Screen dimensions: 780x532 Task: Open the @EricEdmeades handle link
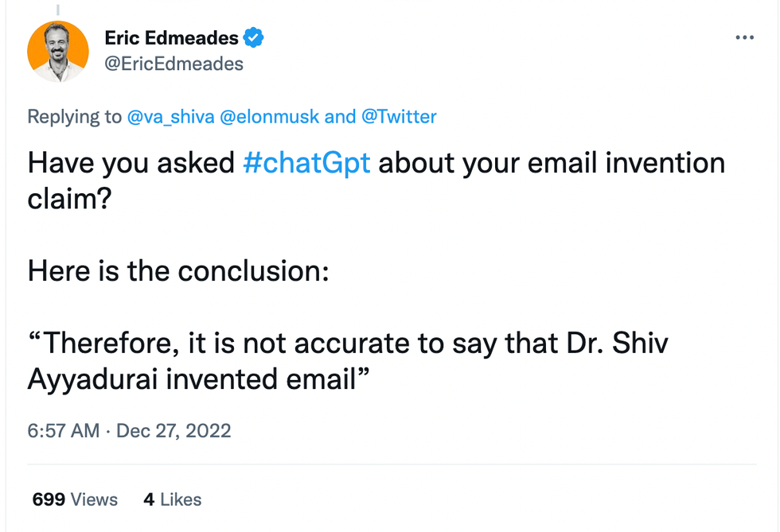(174, 64)
